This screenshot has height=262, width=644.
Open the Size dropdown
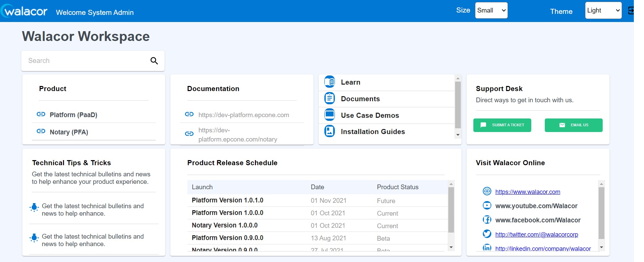tap(491, 10)
